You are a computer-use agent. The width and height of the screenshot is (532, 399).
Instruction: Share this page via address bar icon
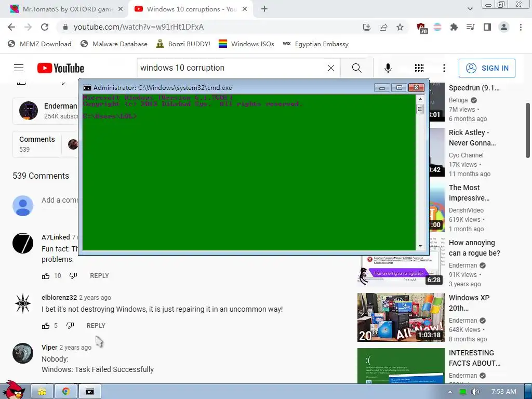point(383,27)
